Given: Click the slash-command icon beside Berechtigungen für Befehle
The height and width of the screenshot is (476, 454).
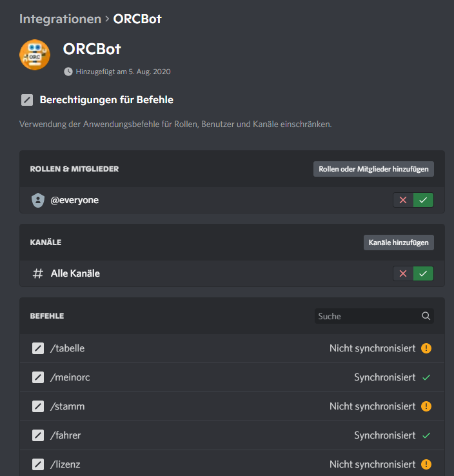Looking at the screenshot, I should [x=26, y=100].
